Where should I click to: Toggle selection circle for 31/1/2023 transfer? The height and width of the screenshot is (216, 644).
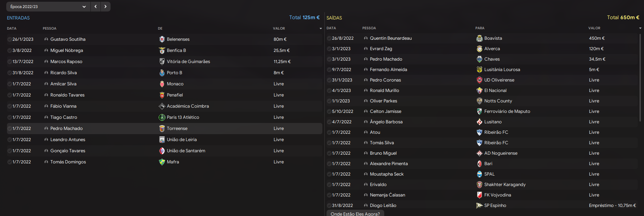pyautogui.click(x=329, y=80)
